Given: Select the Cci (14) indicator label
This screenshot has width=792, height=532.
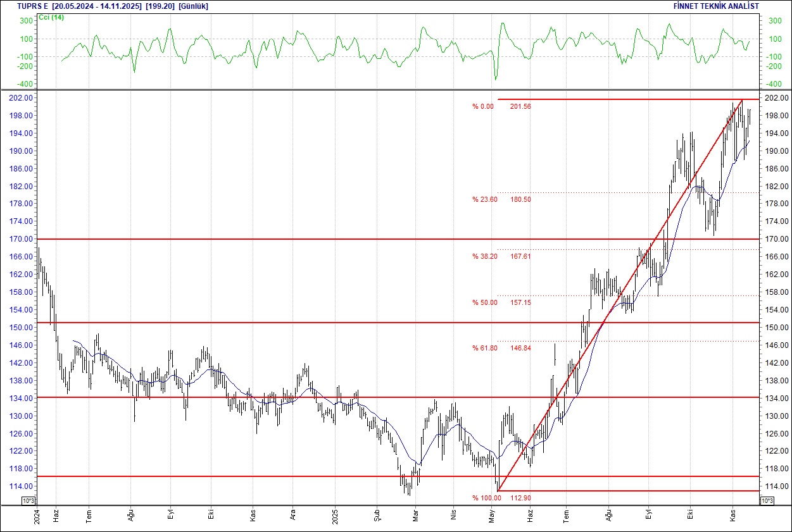Looking at the screenshot, I should coord(51,17).
